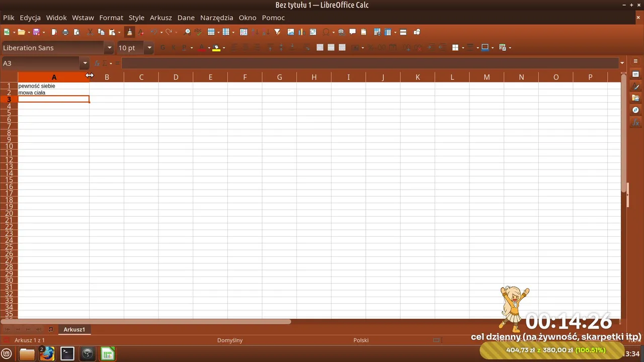Click the formula input line
Screen dimensions: 644x362
pos(370,63)
